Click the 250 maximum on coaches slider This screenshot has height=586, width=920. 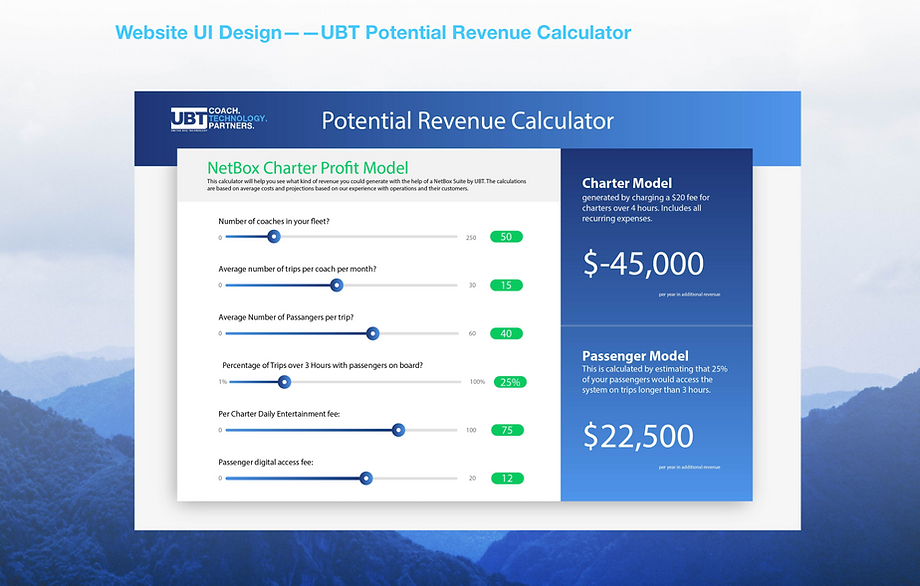click(x=471, y=238)
